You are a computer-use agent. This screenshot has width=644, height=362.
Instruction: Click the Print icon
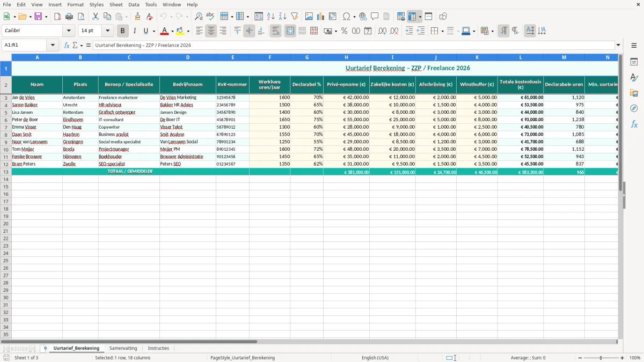[x=69, y=17]
